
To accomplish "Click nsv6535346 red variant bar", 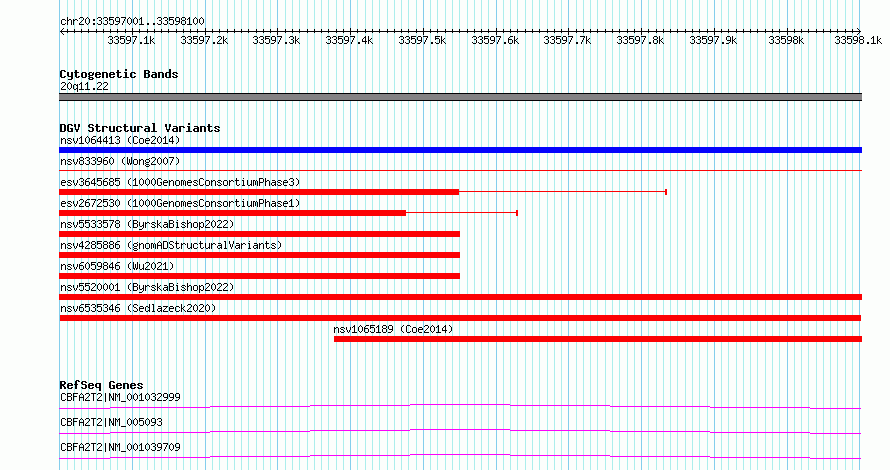I will pos(460,318).
